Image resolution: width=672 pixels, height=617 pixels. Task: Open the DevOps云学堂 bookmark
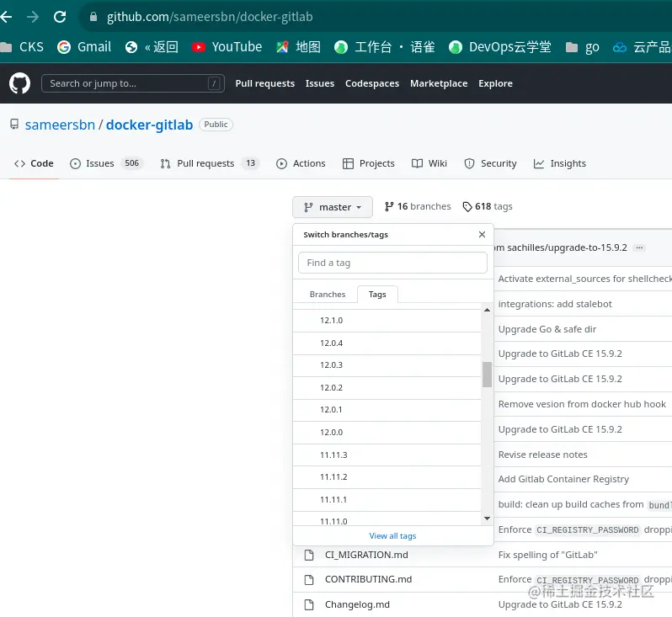click(500, 46)
